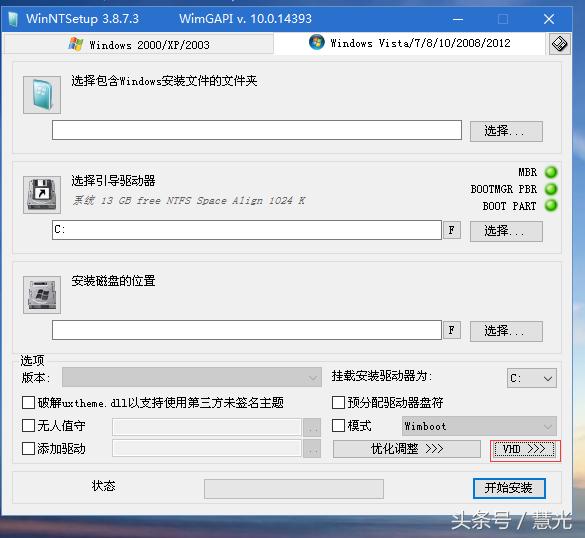Click the install files path input field
This screenshot has width=585, height=538.
point(257,130)
